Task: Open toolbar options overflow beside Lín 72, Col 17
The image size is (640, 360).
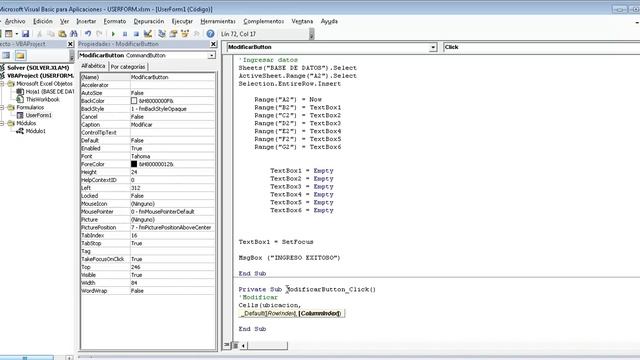Action: tap(311, 34)
